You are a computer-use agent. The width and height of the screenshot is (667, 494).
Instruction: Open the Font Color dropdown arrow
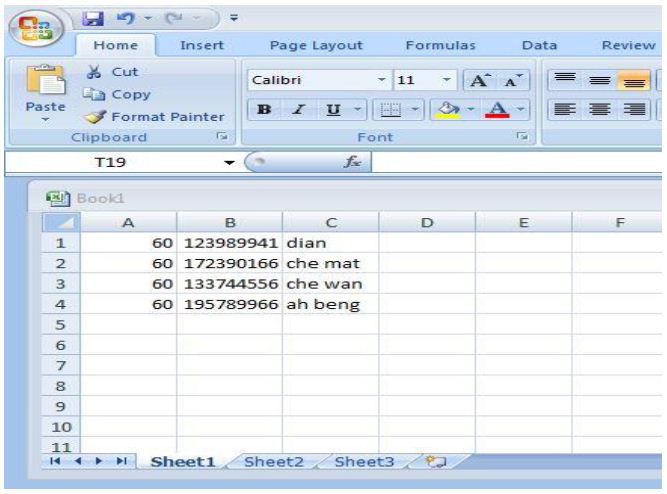tap(521, 109)
